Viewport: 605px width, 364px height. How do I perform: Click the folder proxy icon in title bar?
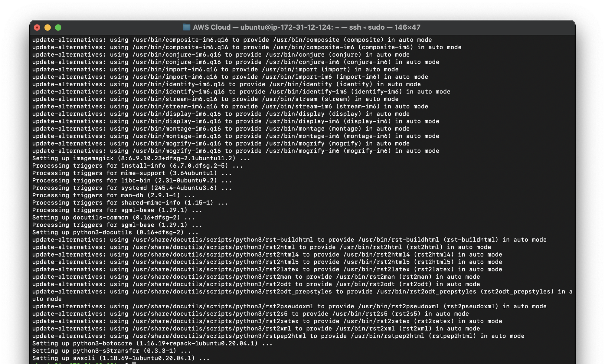[x=186, y=27]
